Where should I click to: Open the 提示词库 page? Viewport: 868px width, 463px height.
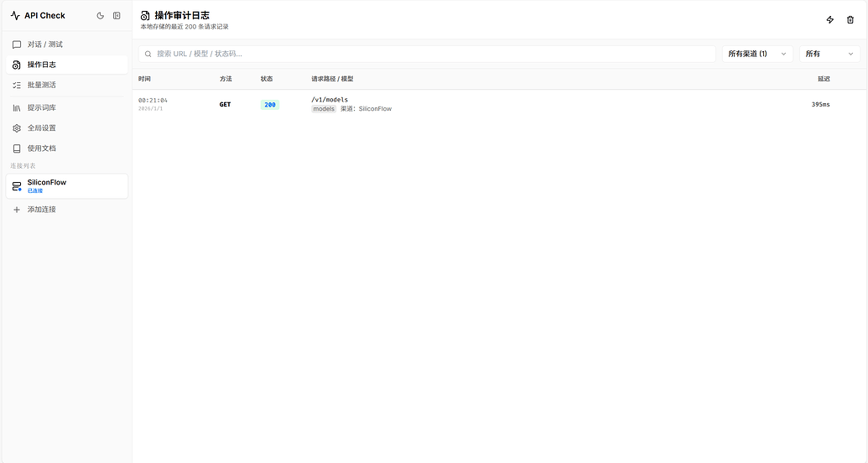coord(67,108)
